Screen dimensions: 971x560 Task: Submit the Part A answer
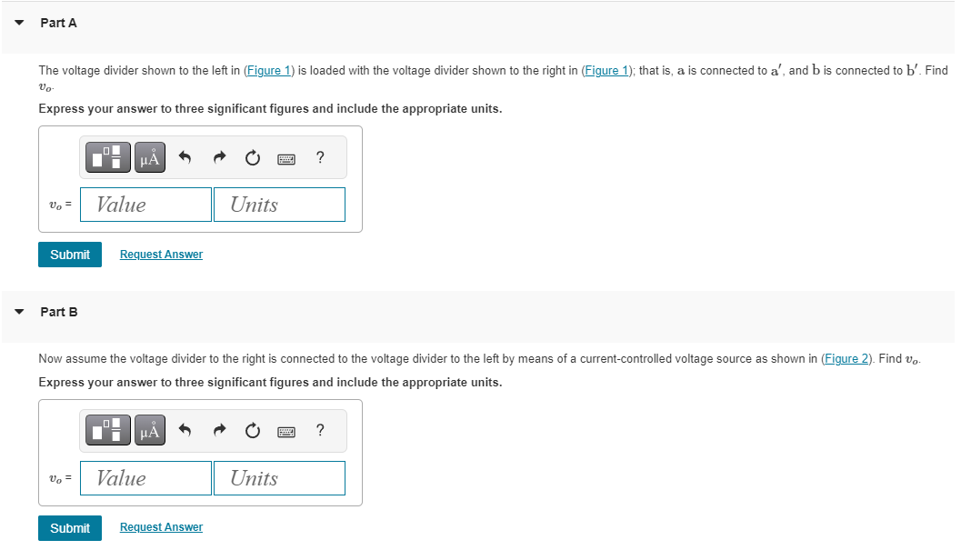tap(69, 255)
